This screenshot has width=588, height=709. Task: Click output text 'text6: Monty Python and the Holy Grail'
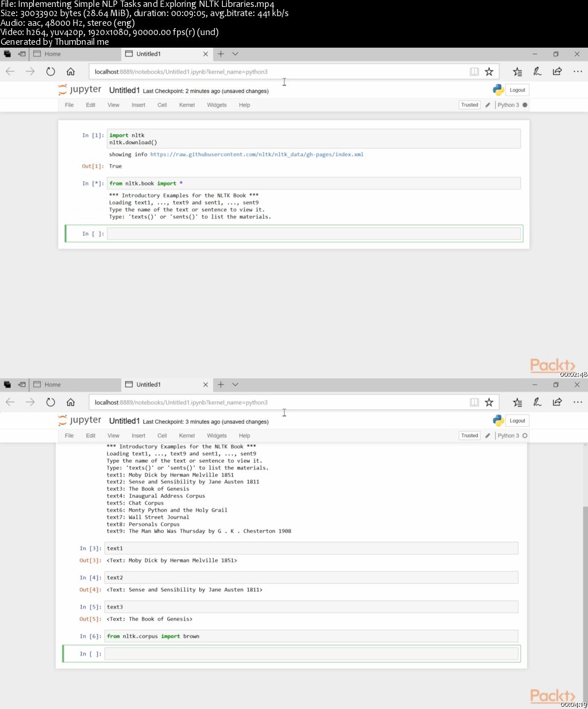pos(167,510)
